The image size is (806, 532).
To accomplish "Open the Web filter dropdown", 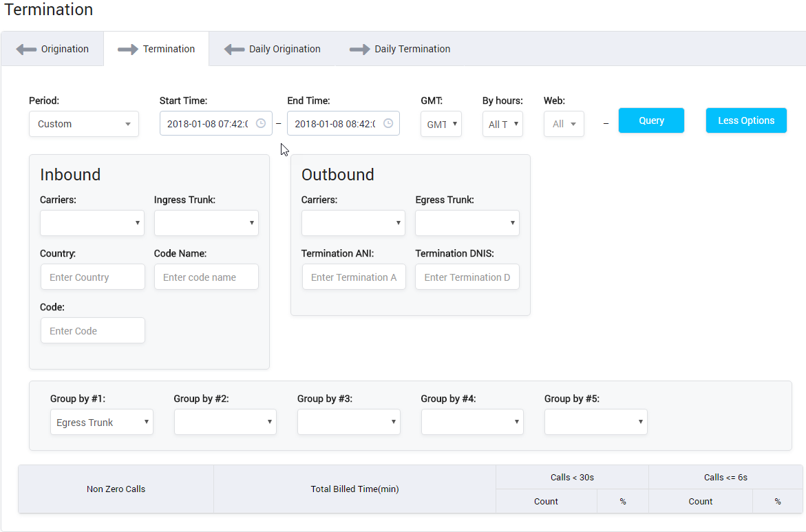I will (563, 124).
